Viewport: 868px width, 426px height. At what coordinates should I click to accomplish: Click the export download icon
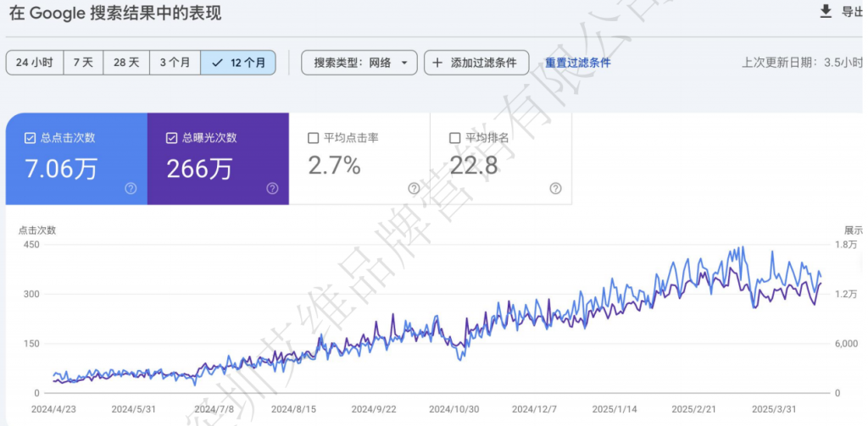(826, 11)
